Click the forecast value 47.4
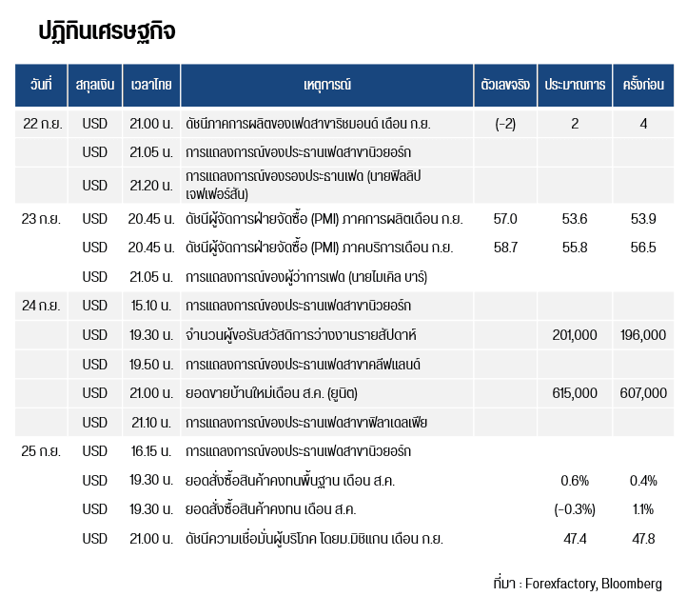The image size is (687, 616). coord(575,539)
